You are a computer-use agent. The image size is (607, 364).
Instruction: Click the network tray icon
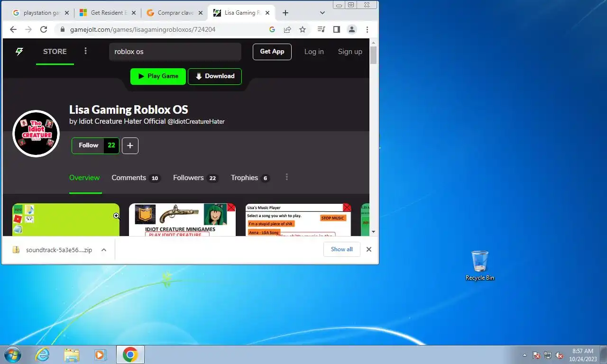(548, 355)
